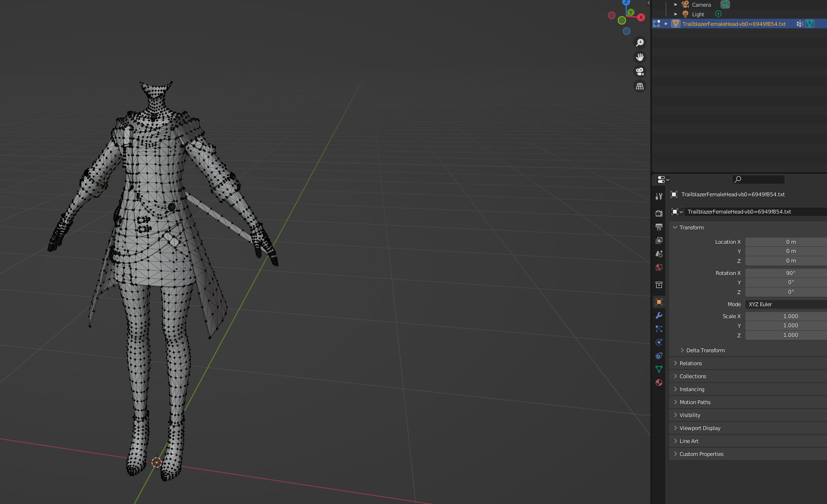This screenshot has height=504, width=827.
Task: Switch to the Render properties tab
Action: [659, 213]
